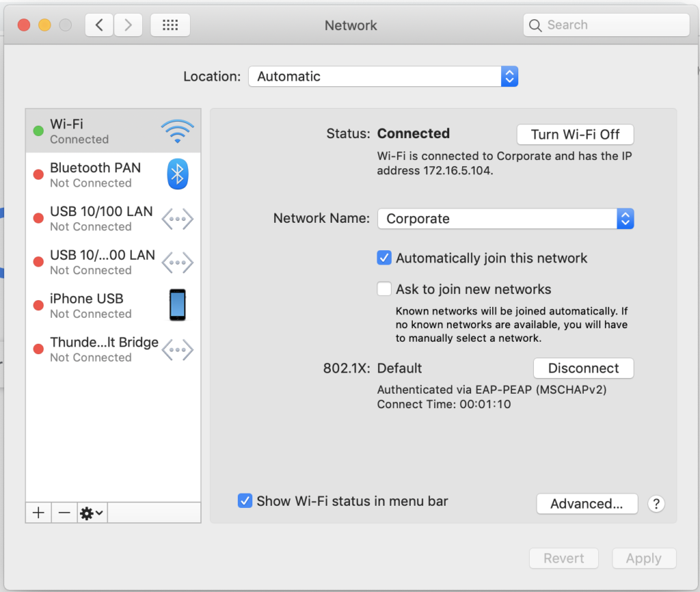This screenshot has height=592, width=700.
Task: Open Advanced... Wi-Fi settings
Action: pyautogui.click(x=587, y=504)
